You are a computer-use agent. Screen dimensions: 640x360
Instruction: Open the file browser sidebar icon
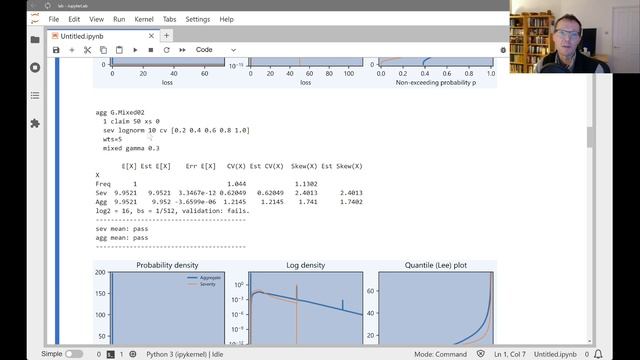pyautogui.click(x=35, y=40)
